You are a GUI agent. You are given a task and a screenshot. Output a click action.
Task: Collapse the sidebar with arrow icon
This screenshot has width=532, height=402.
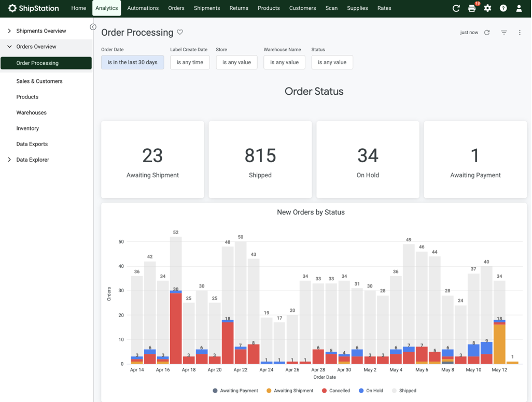coord(93,27)
